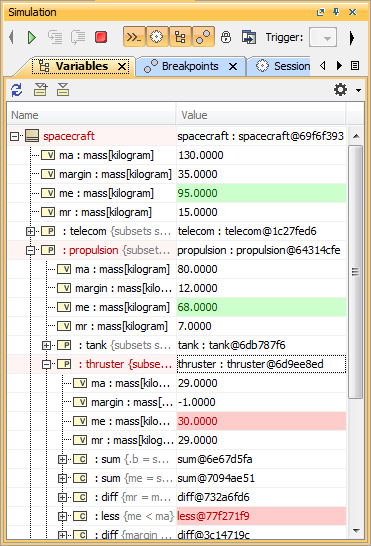
Task: Click the collapse all tree icon
Action: [x=63, y=89]
